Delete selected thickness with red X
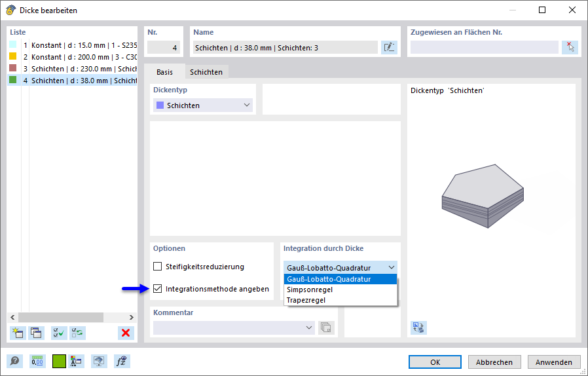This screenshot has height=376, width=588. coord(126,333)
